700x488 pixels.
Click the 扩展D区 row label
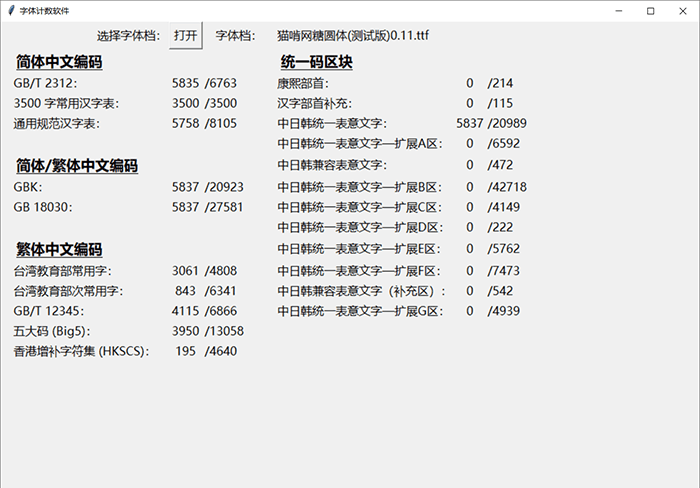pos(360,227)
